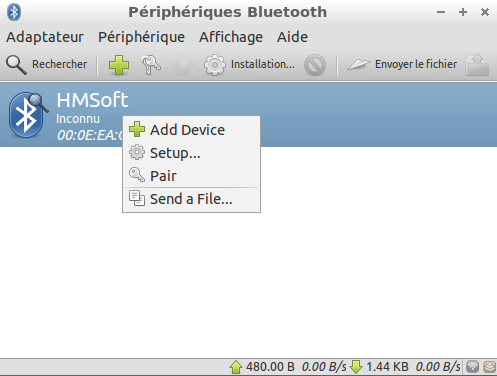Open the Adaptateur menu
This screenshot has width=497, height=376.
coord(45,37)
